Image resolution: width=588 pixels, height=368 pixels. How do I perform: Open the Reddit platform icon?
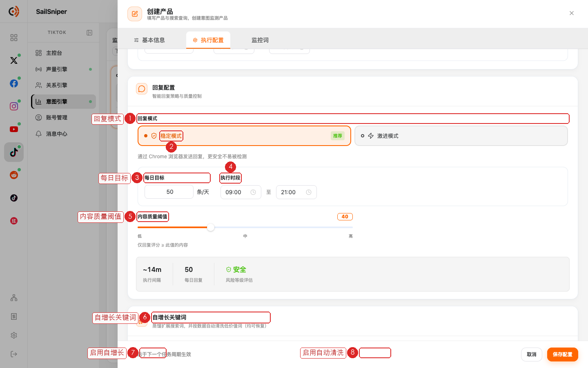(14, 175)
